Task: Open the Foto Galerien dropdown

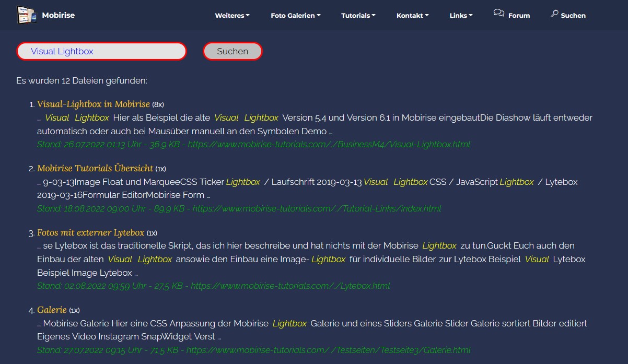Action: pyautogui.click(x=295, y=16)
